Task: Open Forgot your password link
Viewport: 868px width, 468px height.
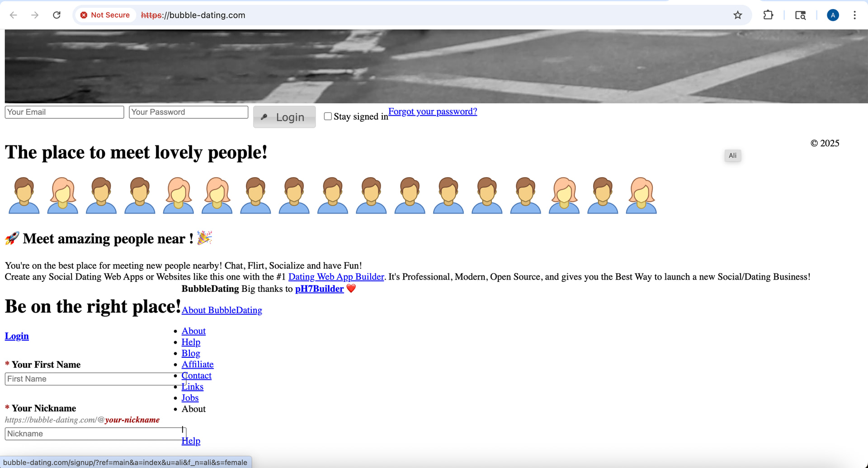Action: tap(432, 112)
